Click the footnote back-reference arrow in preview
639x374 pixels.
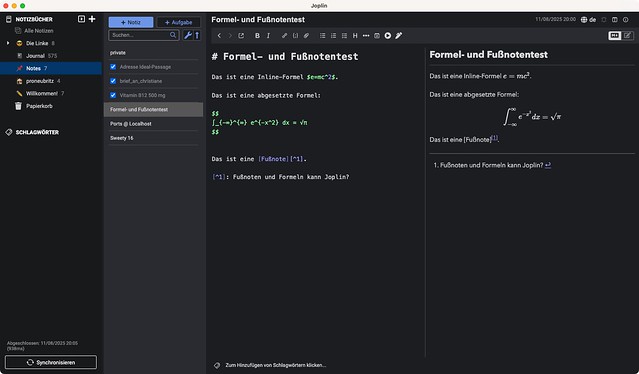tap(548, 165)
